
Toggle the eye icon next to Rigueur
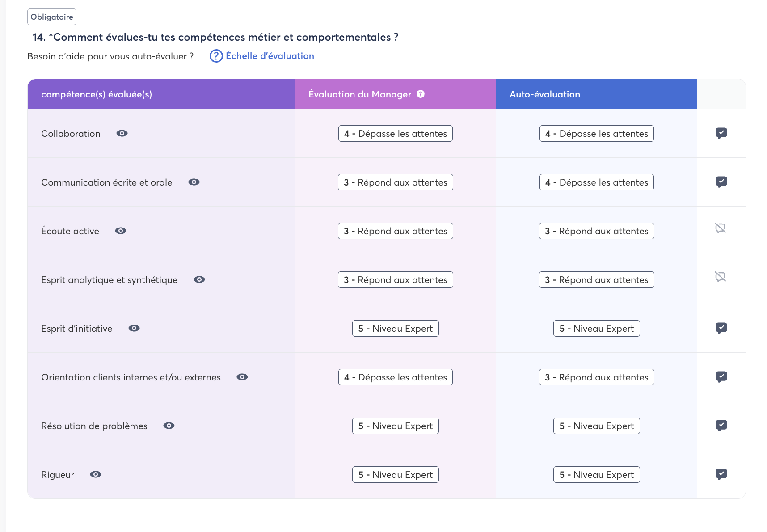(96, 474)
